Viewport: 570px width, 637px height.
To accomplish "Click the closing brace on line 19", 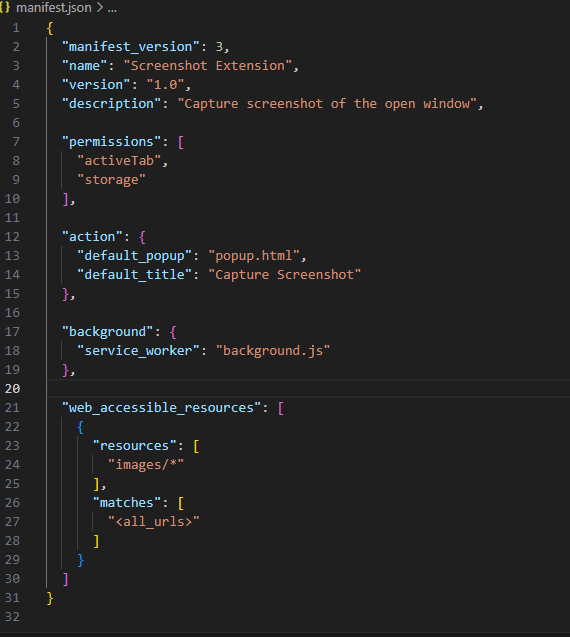I will tap(65, 370).
